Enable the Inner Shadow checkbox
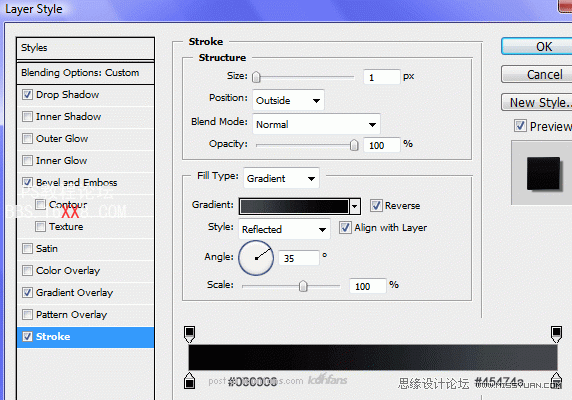Image resolution: width=572 pixels, height=400 pixels. 27,117
